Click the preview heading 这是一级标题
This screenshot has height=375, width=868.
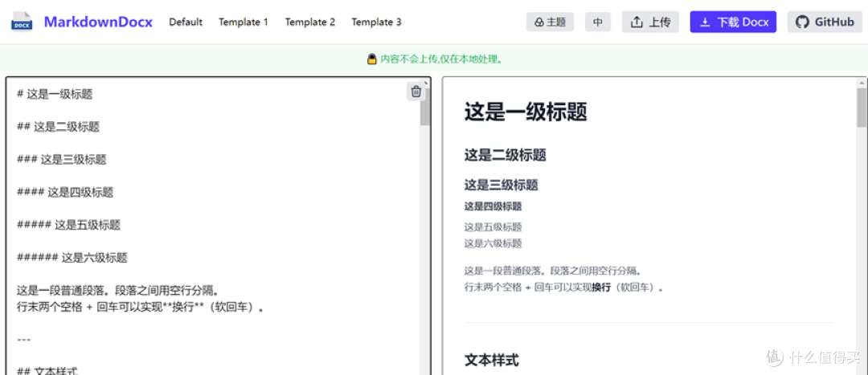tap(526, 111)
